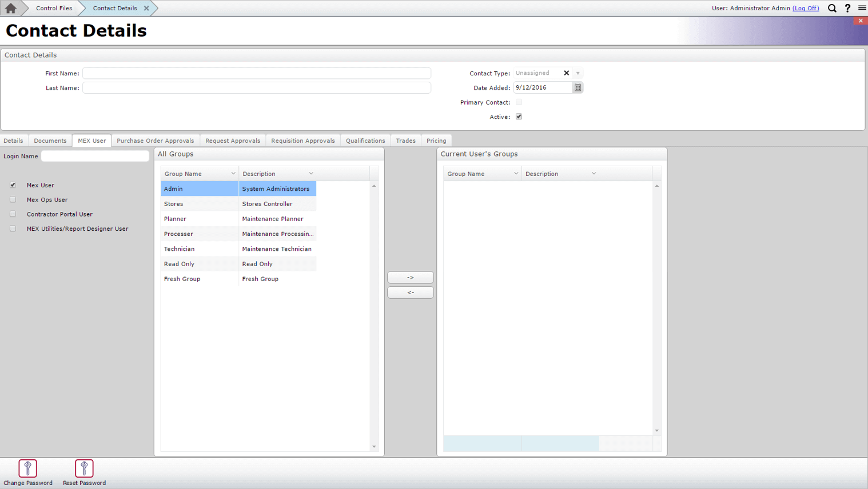Close the Contact Details breadcrumb tab
Image resolution: width=868 pixels, height=489 pixels.
tap(146, 8)
